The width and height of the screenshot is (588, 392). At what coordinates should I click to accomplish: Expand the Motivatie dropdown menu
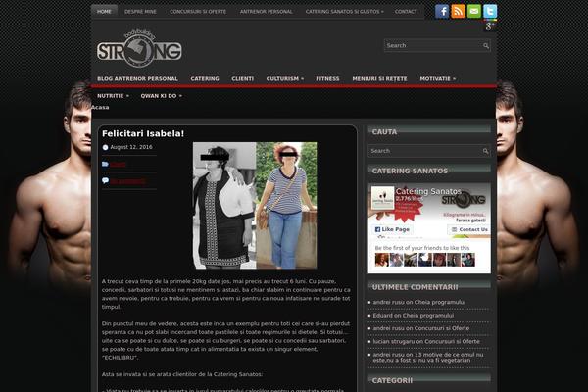pos(438,78)
